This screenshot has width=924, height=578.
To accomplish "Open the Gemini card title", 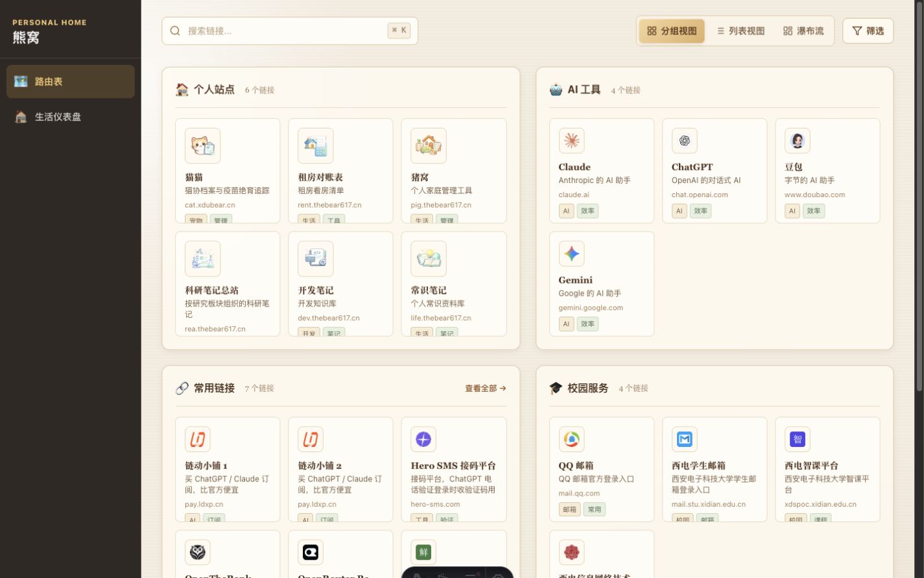I will click(x=576, y=280).
